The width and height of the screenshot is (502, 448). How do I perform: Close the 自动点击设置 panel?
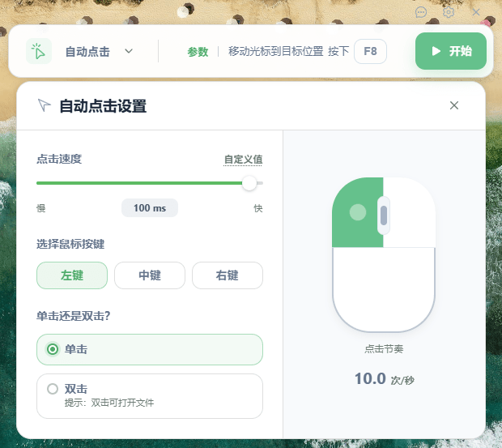coord(454,105)
